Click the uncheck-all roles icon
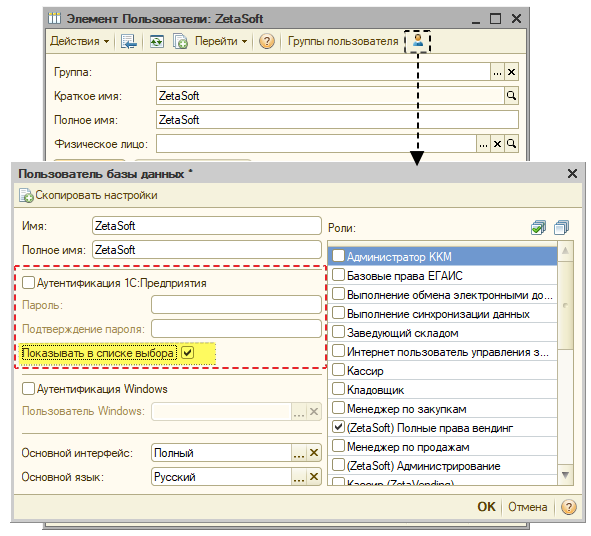 [x=562, y=227]
